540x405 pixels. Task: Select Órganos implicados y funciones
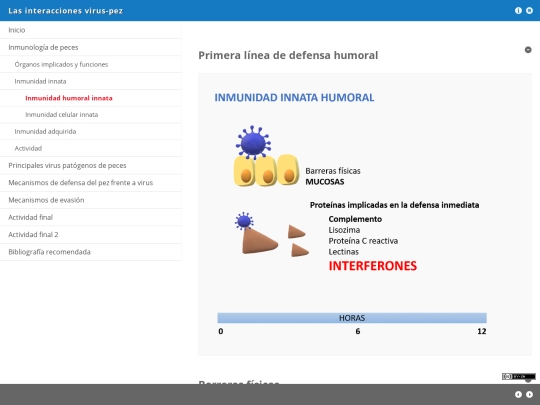click(x=91, y=64)
